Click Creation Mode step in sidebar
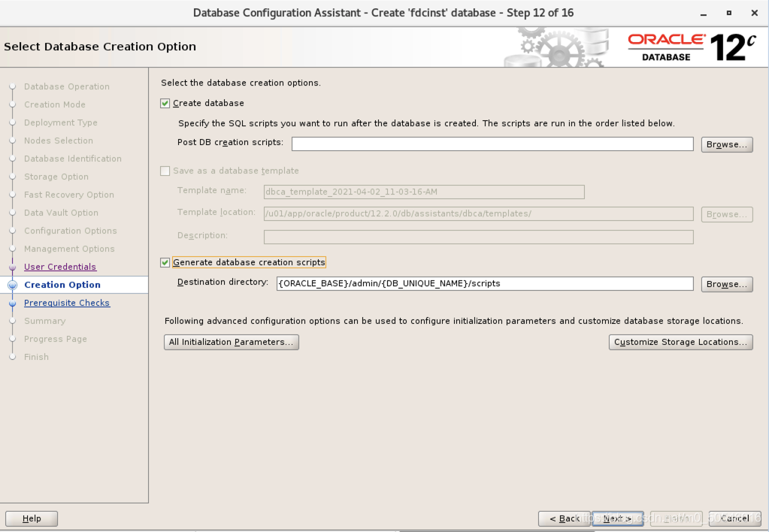Viewport: 769px width, 532px height. 55,104
